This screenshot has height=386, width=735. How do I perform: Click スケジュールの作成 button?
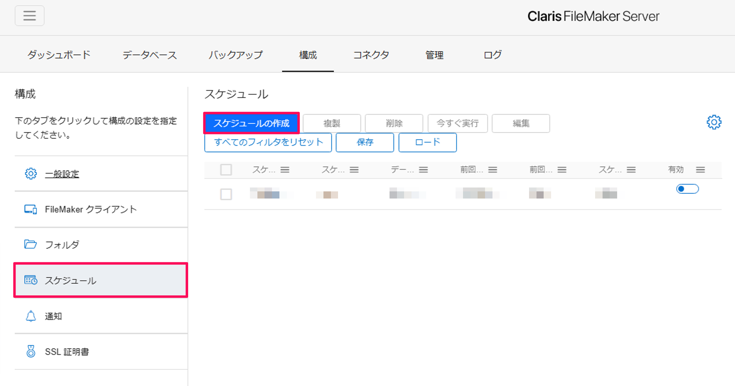(x=251, y=123)
